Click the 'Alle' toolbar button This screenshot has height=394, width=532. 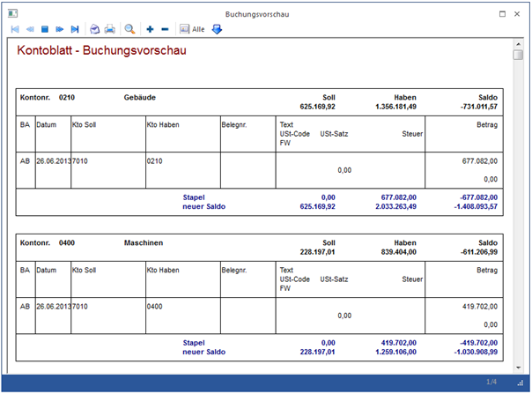coord(192,29)
